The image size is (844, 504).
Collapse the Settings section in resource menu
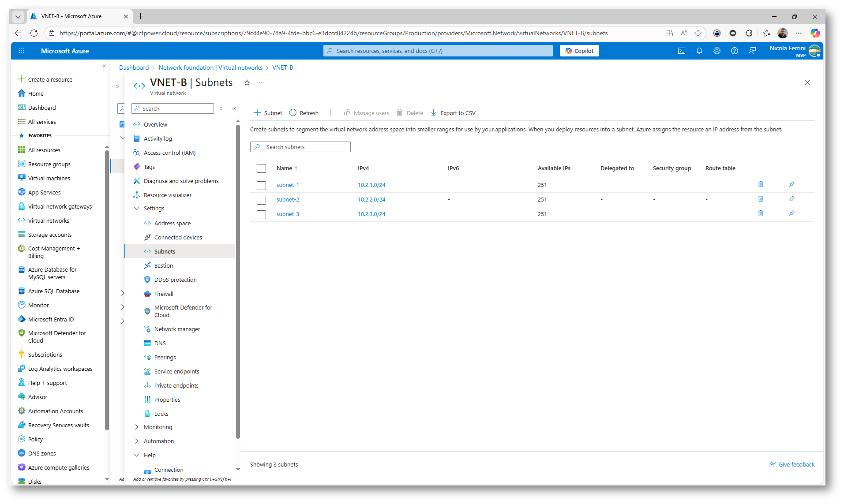137,208
